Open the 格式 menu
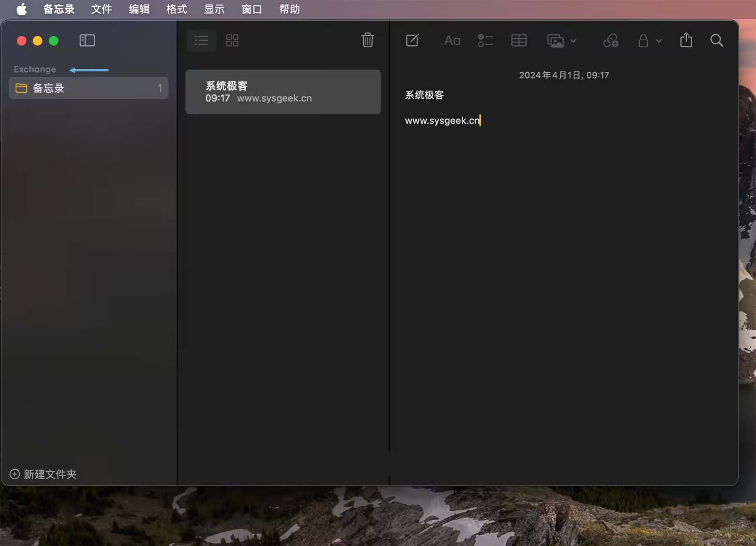 (176, 9)
